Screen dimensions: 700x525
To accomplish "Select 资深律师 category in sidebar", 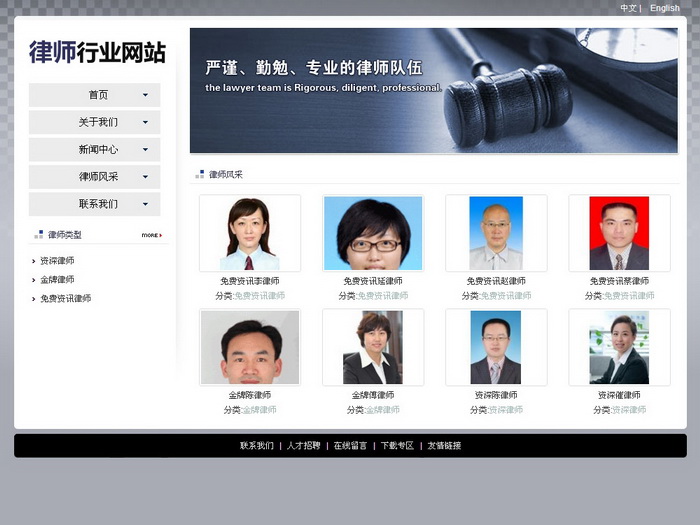I will pyautogui.click(x=57, y=261).
